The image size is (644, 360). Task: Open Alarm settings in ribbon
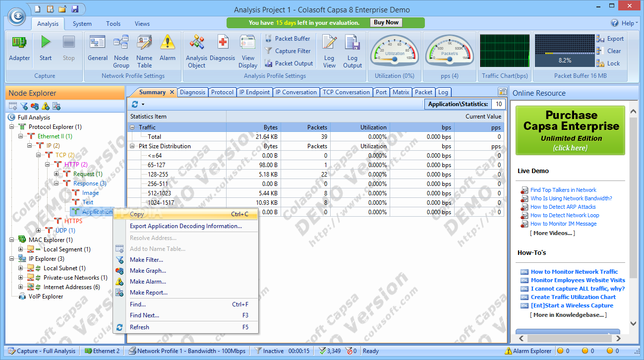(x=168, y=49)
